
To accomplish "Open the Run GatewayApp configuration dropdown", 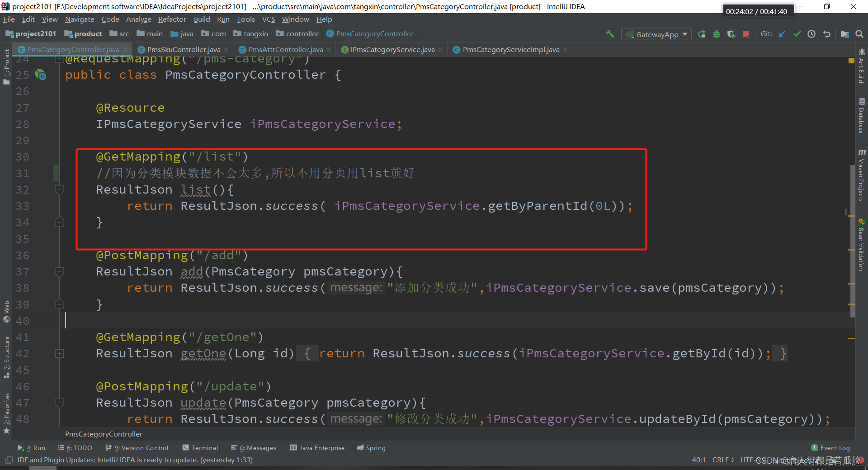I will coord(656,34).
